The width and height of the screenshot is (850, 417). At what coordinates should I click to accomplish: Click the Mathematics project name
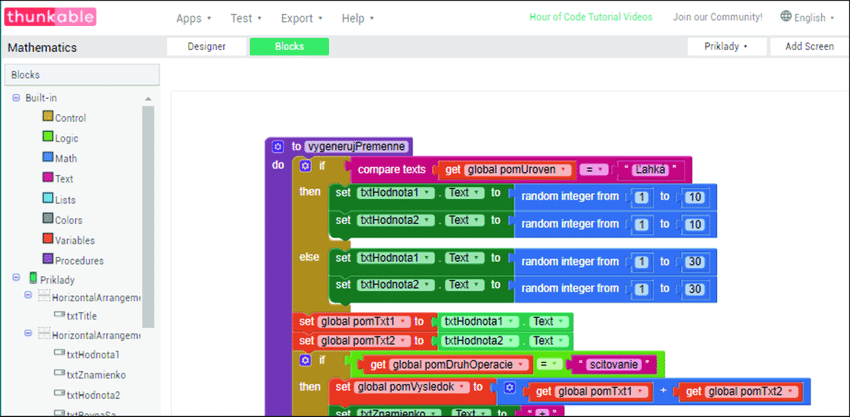click(42, 48)
